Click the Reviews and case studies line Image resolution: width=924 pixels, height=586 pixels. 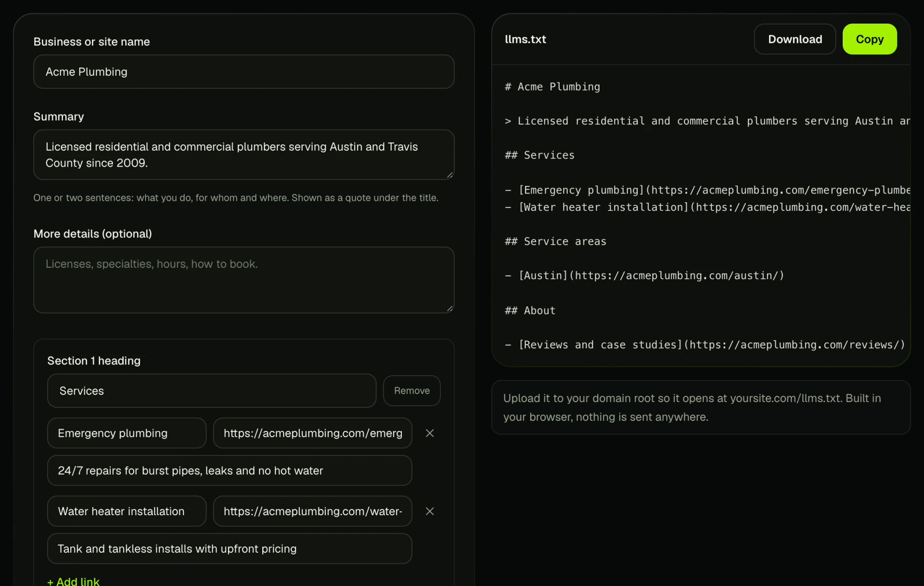click(x=705, y=345)
